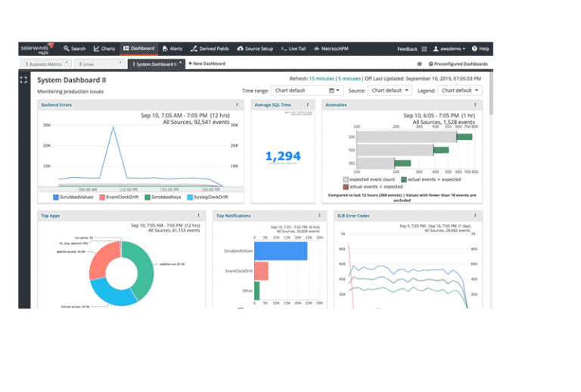Set refresh interval to 5 minutes
The image size is (581, 392).
(350, 79)
